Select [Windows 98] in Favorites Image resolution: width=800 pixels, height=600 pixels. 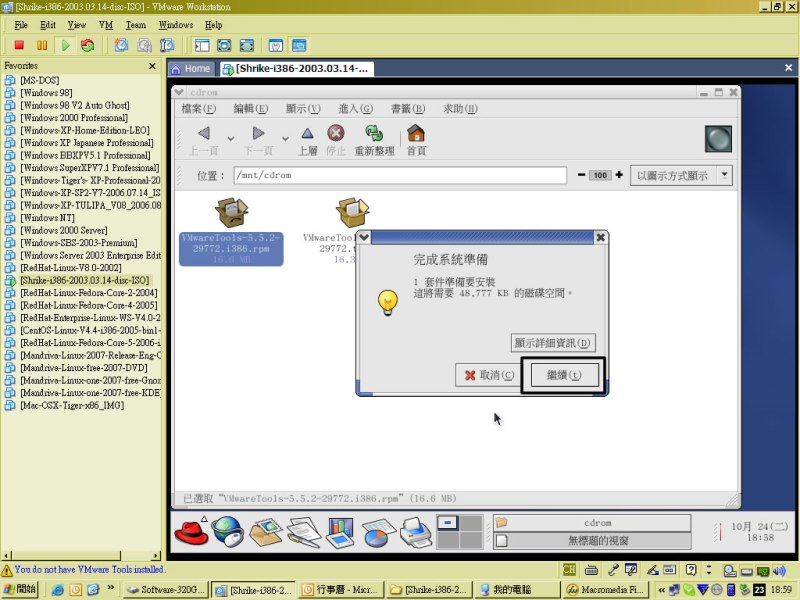pos(46,93)
